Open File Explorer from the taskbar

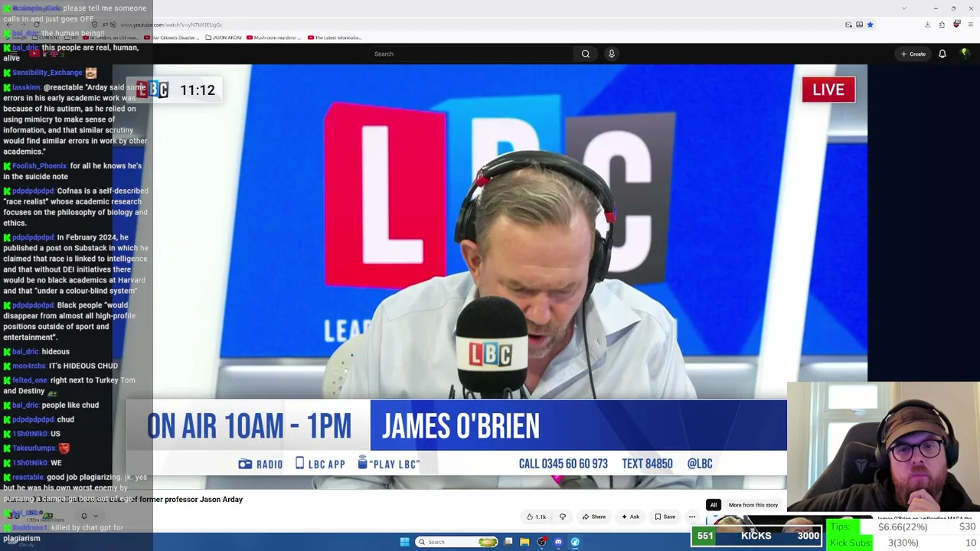[524, 542]
